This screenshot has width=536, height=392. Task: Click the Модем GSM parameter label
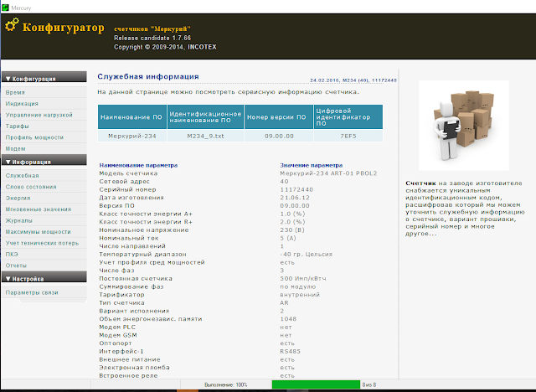click(x=118, y=335)
